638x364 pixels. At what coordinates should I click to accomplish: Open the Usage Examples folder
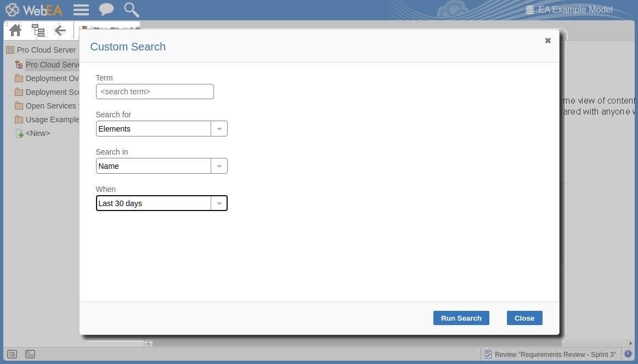point(52,120)
